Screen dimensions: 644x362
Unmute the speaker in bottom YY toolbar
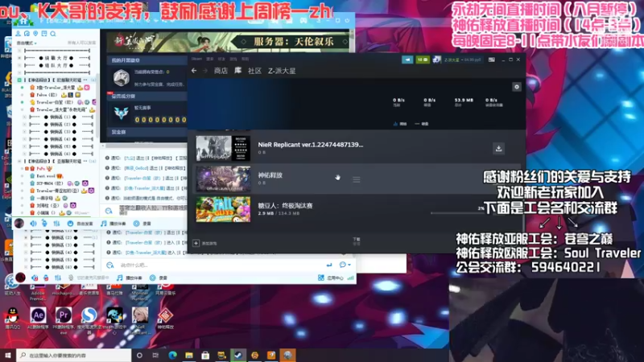35,278
